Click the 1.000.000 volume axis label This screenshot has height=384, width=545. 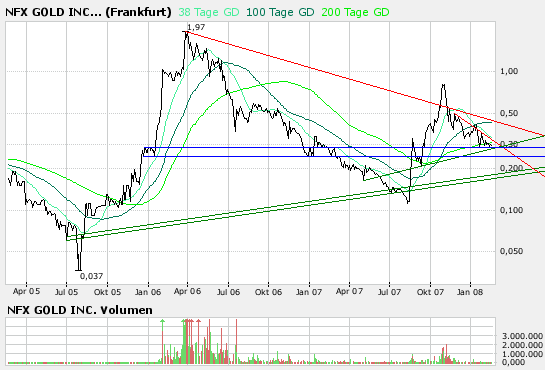[522, 354]
